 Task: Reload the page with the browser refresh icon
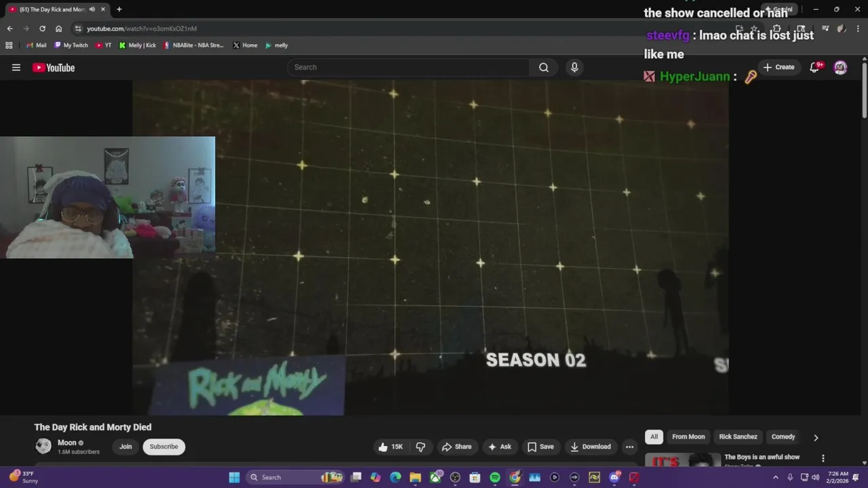point(42,28)
